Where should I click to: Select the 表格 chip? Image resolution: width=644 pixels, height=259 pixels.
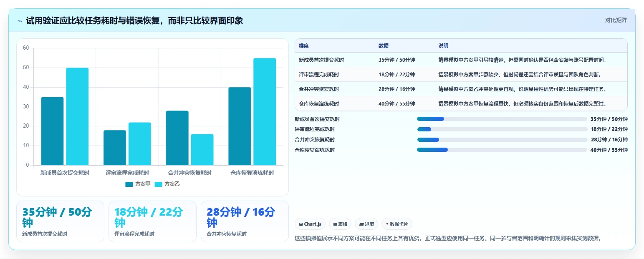(x=340, y=224)
